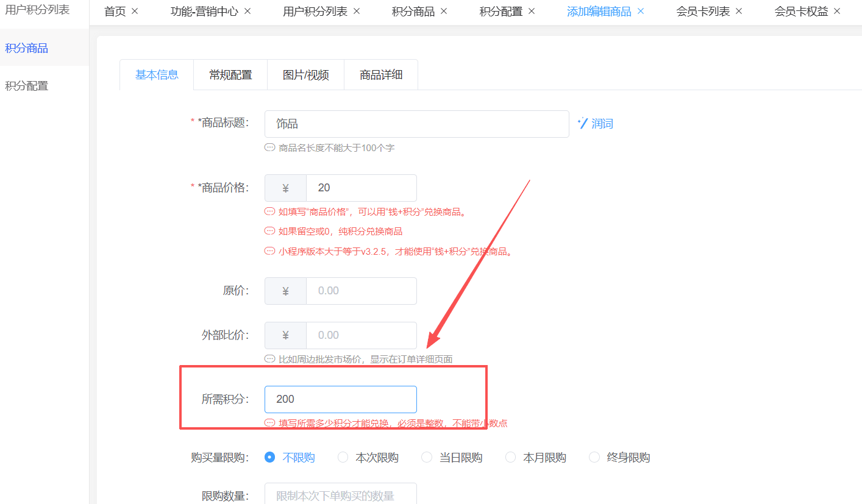Close the 积分配置 tab using X icon
This screenshot has height=504, width=862.
[532, 12]
